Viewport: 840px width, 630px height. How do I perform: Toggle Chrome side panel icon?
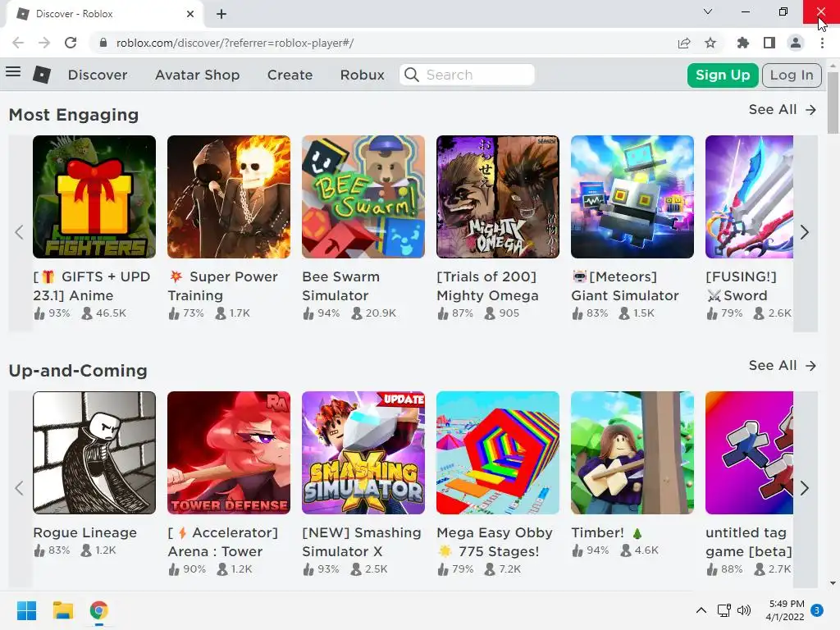(x=769, y=43)
